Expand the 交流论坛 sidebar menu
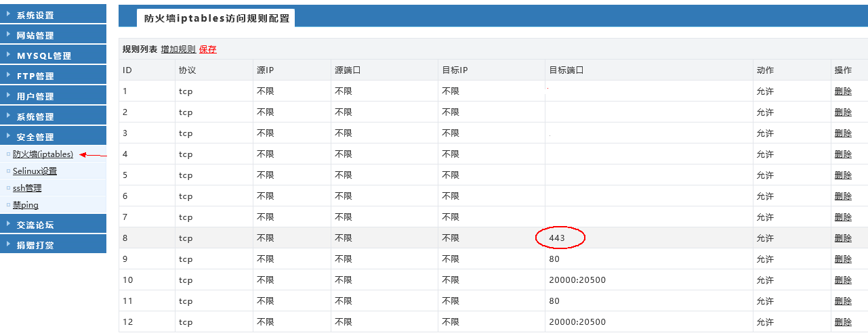The image size is (868, 333). [x=53, y=224]
